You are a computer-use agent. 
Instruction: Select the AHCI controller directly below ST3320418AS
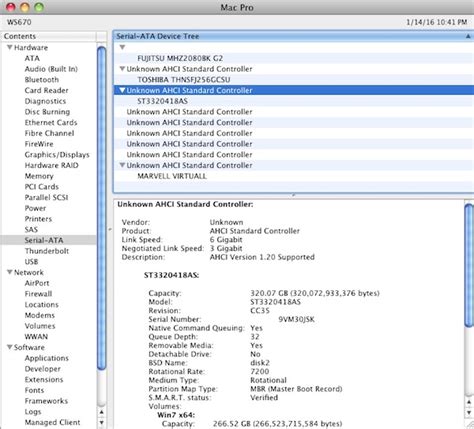point(293,112)
